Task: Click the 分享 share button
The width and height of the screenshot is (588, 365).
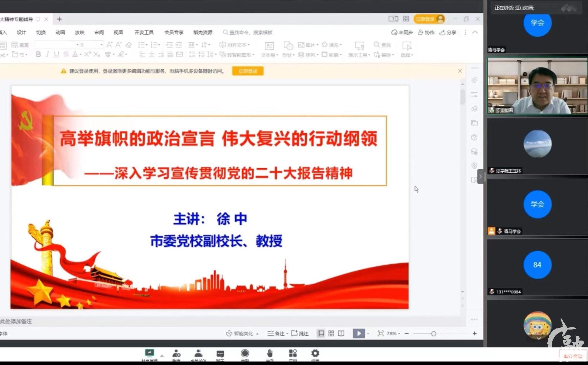Action: click(x=448, y=33)
